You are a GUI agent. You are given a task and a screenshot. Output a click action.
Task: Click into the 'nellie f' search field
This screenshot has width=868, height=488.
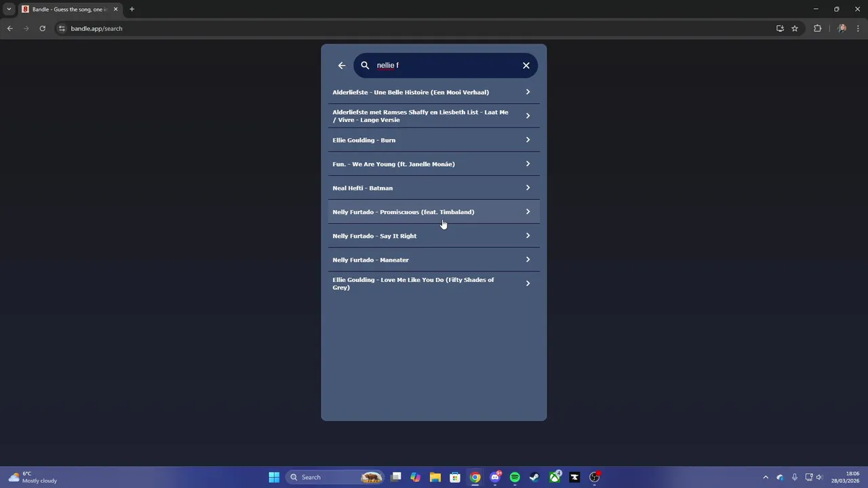(x=446, y=66)
